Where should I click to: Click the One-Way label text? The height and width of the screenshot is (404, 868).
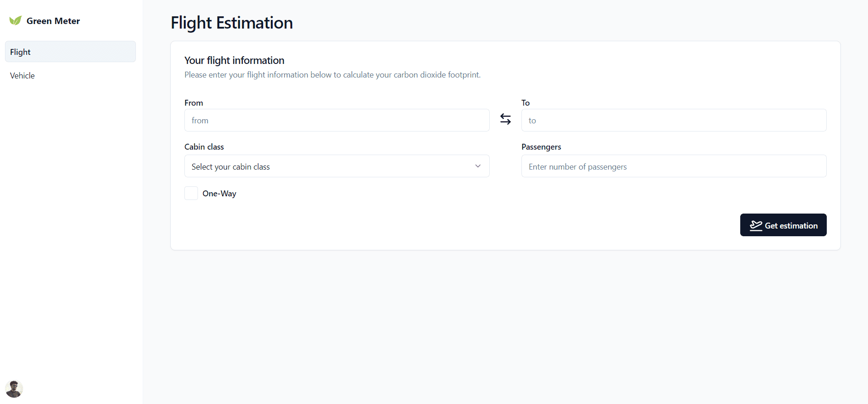click(x=219, y=194)
